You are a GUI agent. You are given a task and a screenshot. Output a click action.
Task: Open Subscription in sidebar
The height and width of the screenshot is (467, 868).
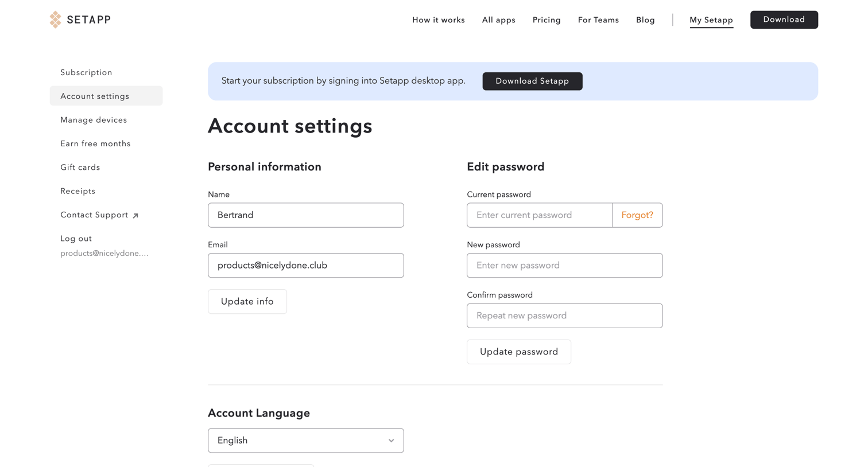click(x=87, y=72)
